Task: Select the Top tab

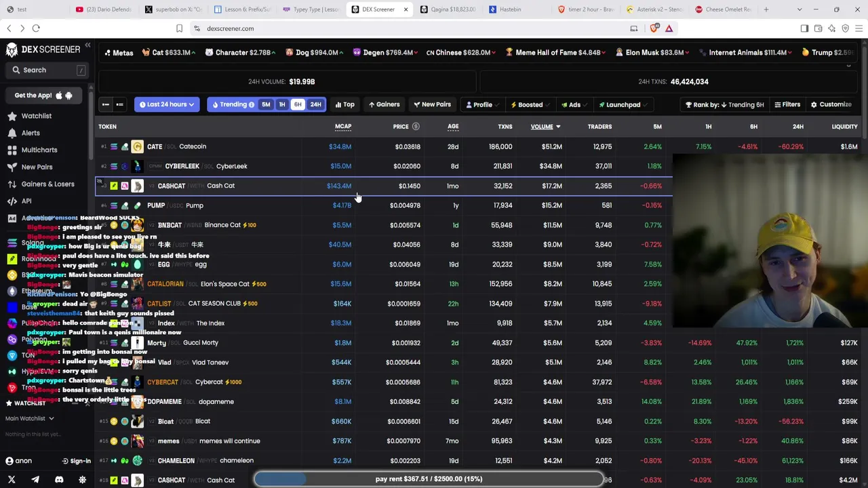Action: 345,104
